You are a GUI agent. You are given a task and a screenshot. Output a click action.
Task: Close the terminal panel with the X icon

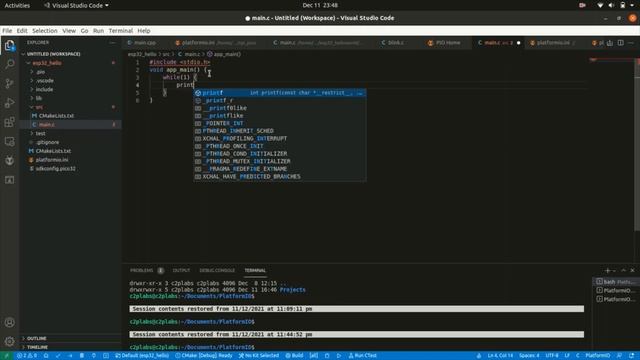[x=632, y=271]
